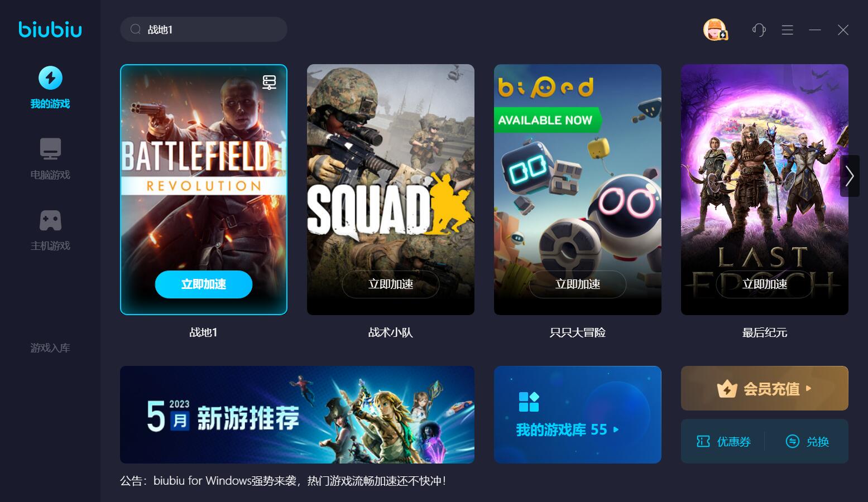Viewport: 868px width, 502px height.
Task: Click the user avatar icon
Action: coord(714,30)
